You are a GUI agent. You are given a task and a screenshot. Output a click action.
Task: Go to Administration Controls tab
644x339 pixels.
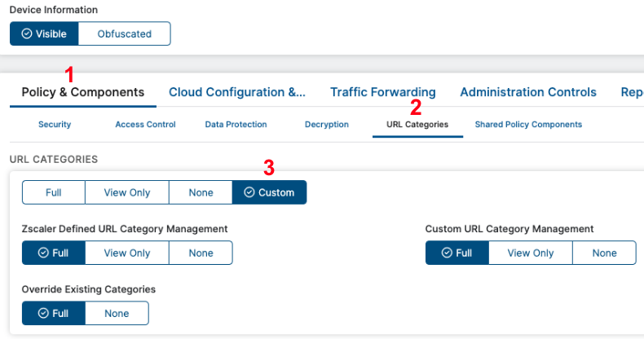(527, 93)
